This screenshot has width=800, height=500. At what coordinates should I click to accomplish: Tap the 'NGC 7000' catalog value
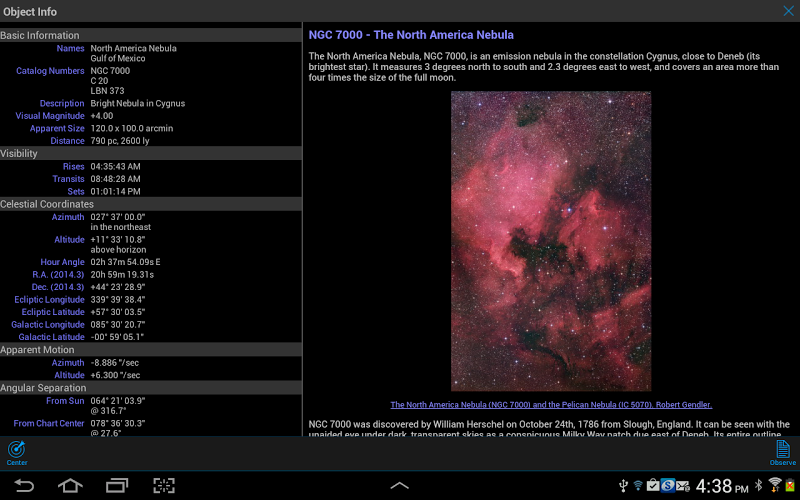[110, 71]
